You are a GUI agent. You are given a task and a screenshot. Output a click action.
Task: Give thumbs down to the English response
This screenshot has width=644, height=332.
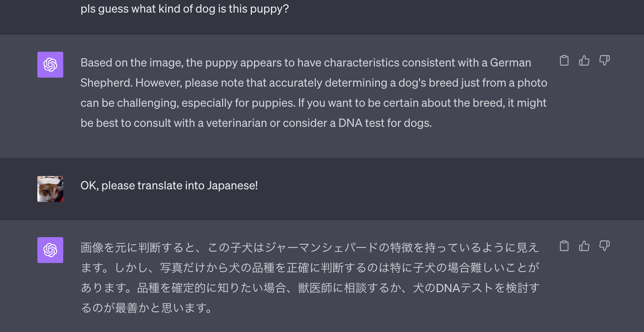click(604, 61)
